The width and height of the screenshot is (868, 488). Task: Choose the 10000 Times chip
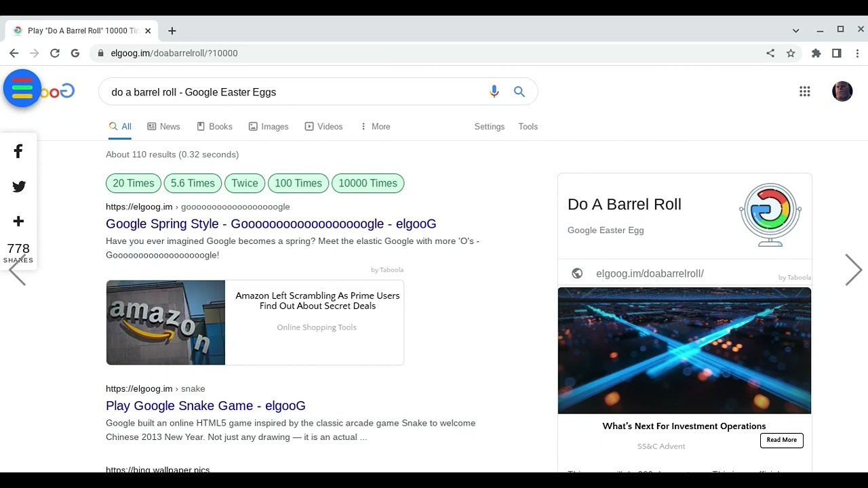[x=368, y=183]
